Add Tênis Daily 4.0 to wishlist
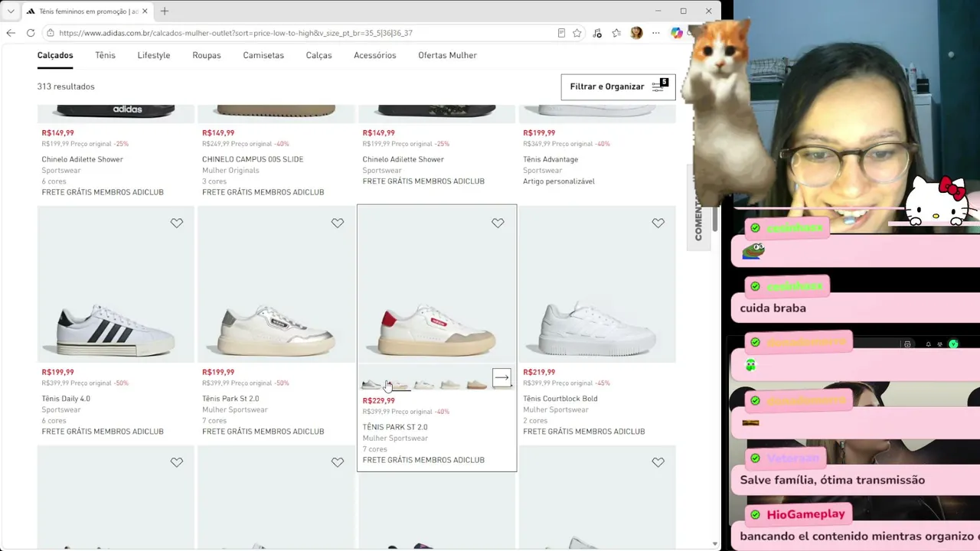Viewport: 980px width, 551px height. click(177, 223)
